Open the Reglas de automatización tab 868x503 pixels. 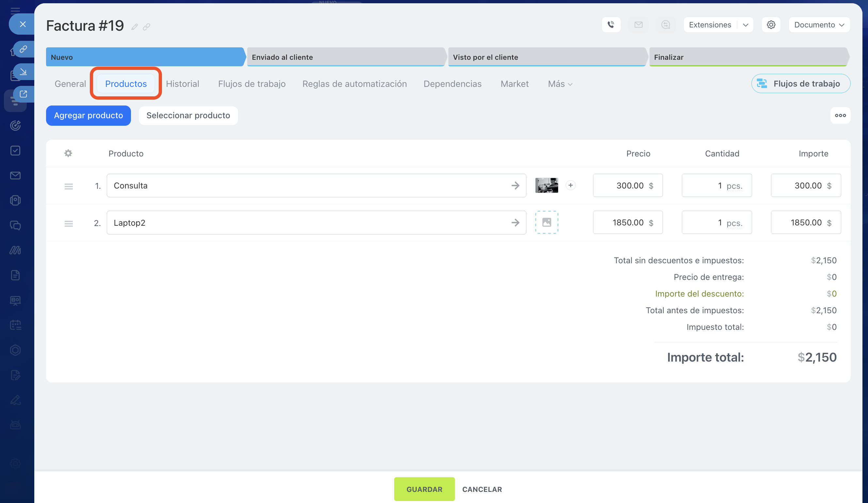pyautogui.click(x=354, y=84)
